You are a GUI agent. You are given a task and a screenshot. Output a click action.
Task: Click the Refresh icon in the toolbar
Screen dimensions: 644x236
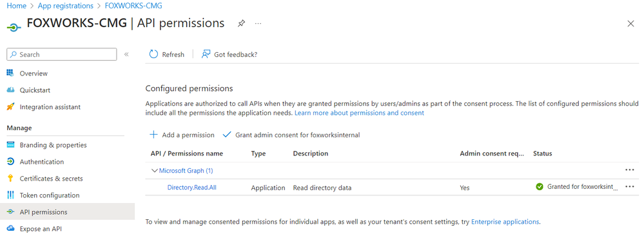tap(153, 54)
